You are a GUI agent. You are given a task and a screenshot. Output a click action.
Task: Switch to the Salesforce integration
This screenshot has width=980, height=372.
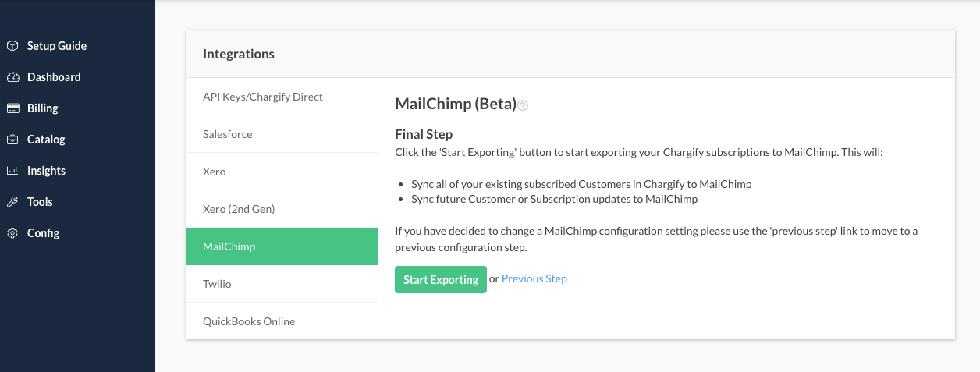pos(228,134)
